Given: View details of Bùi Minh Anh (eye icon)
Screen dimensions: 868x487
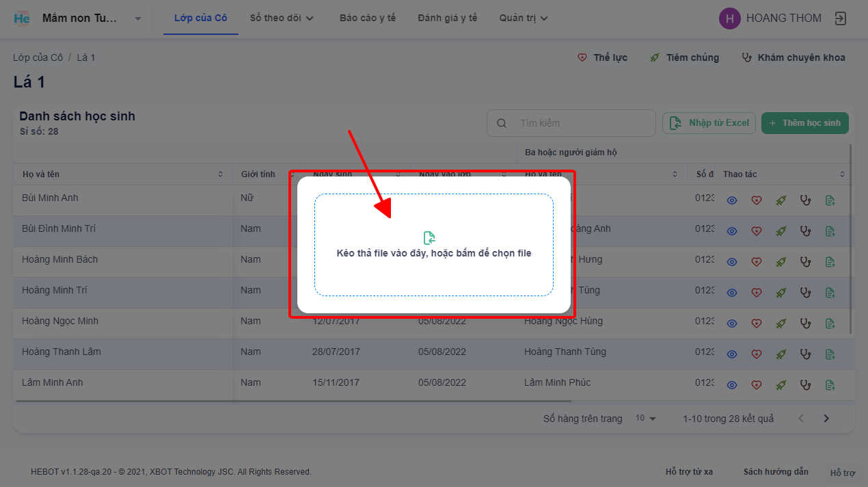Looking at the screenshot, I should coord(732,200).
